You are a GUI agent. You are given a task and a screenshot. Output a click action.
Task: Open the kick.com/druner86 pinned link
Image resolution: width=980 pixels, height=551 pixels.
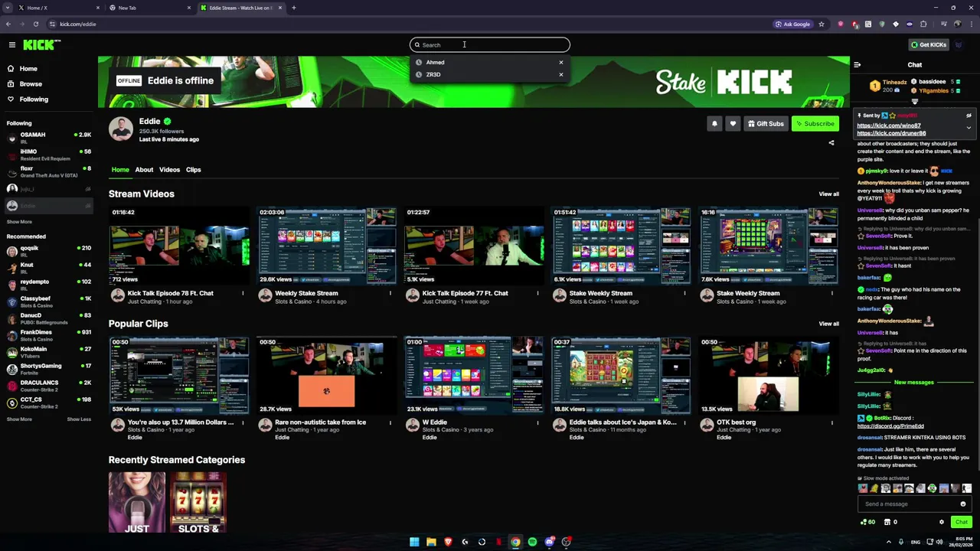[891, 133]
